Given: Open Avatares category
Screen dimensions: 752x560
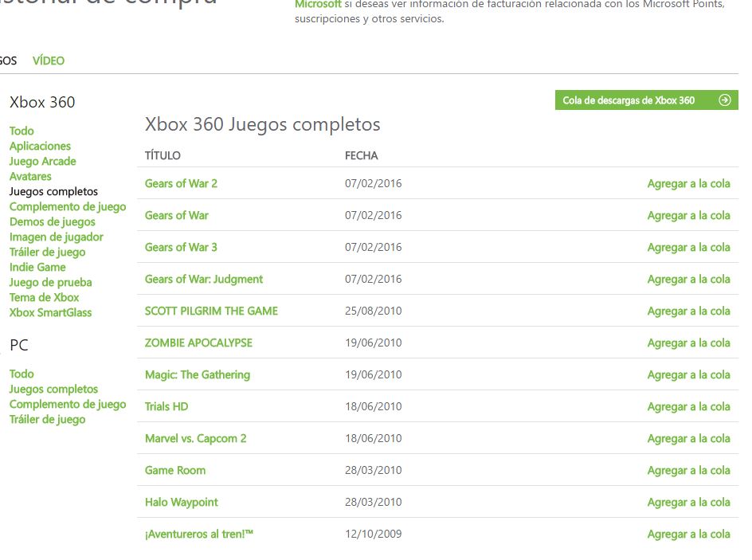Looking at the screenshot, I should pyautogui.click(x=30, y=176).
